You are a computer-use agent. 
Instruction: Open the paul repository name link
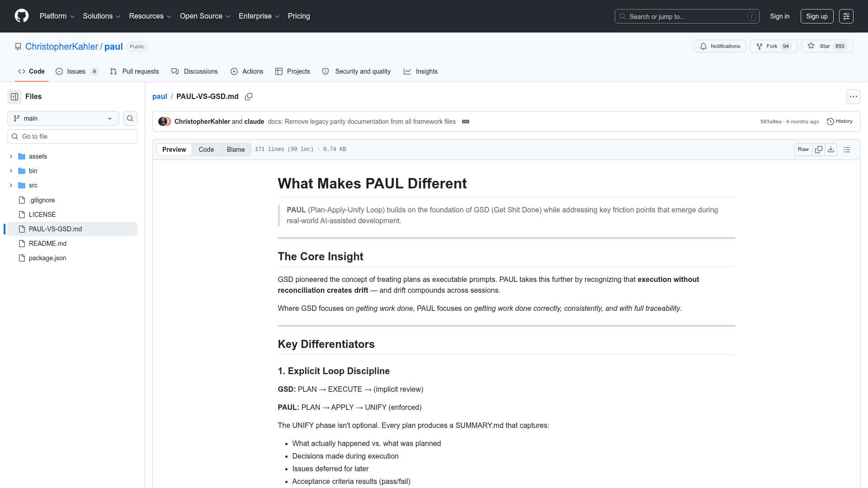(x=113, y=47)
